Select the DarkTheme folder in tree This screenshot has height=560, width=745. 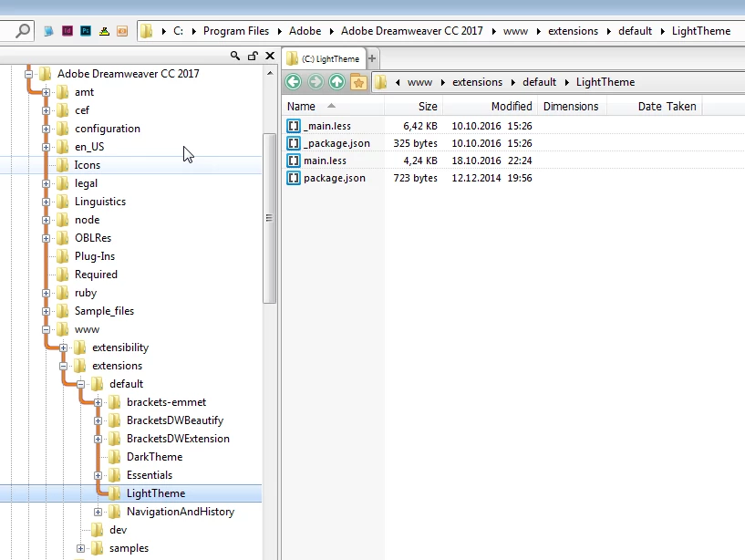click(154, 457)
